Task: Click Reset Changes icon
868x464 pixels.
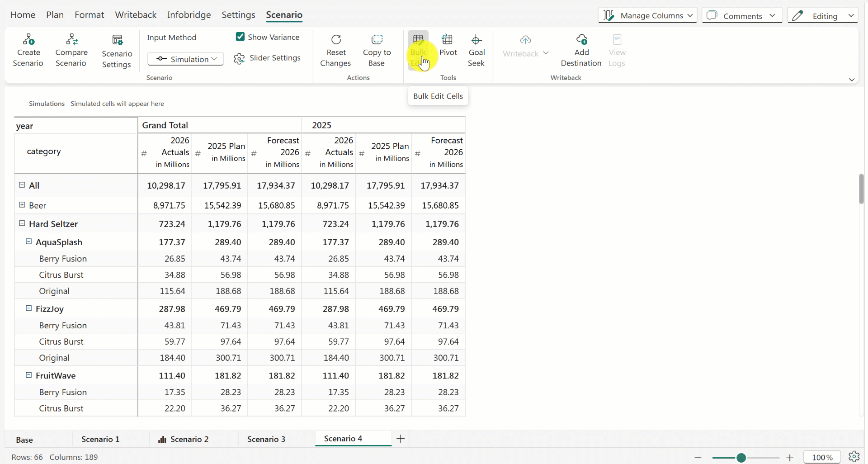Action: click(336, 40)
